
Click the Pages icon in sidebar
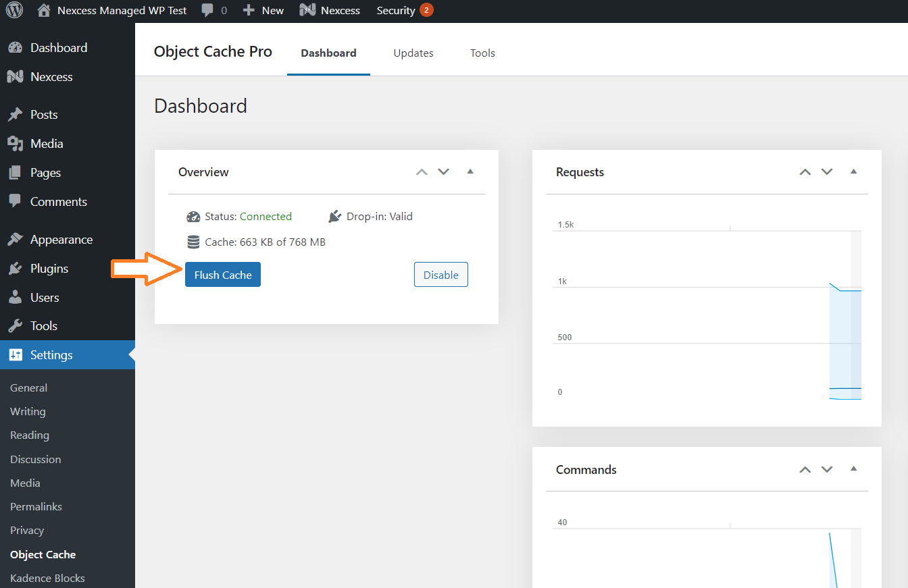point(15,173)
